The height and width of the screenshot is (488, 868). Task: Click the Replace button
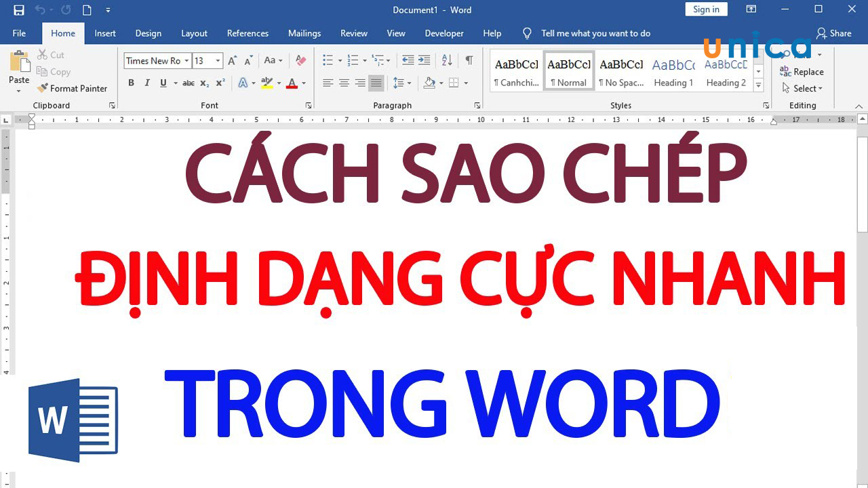(x=802, y=72)
